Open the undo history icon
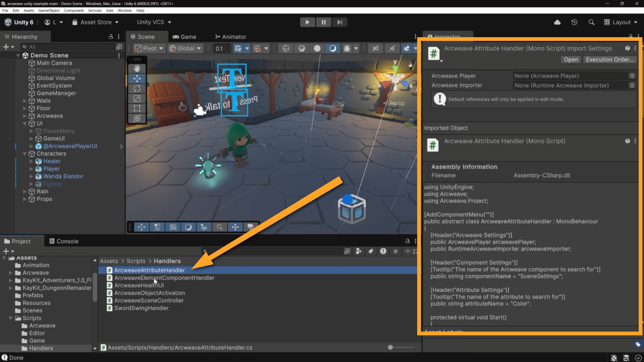 point(574,22)
